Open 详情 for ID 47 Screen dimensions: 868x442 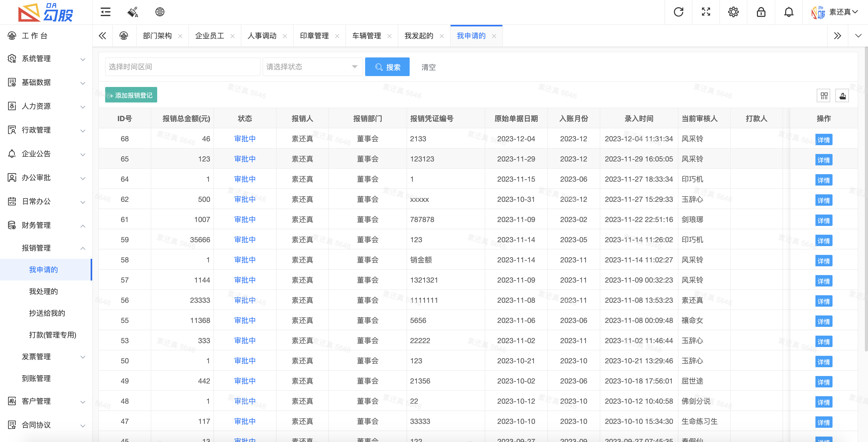(x=823, y=423)
